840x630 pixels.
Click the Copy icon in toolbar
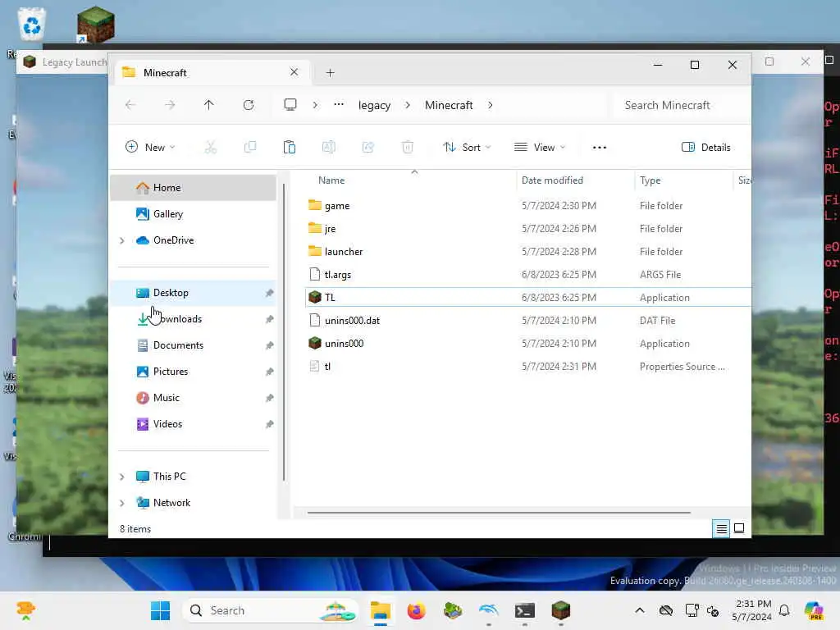pyautogui.click(x=249, y=148)
